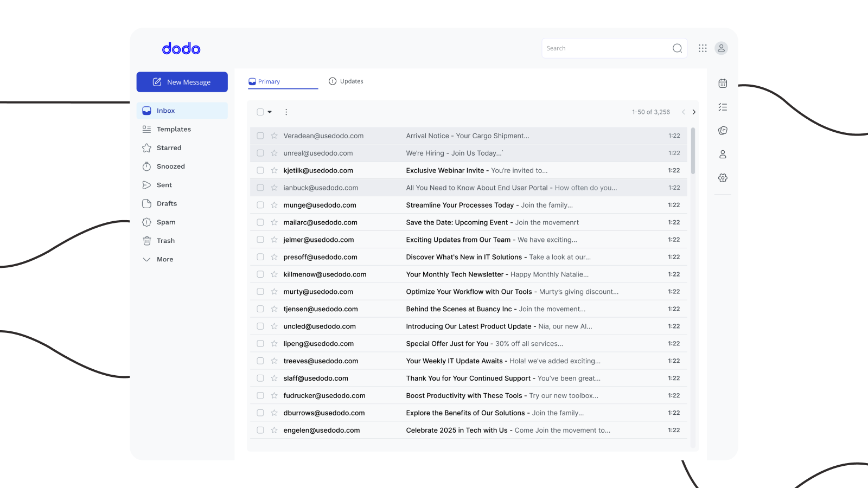Image resolution: width=868 pixels, height=488 pixels.
Task: Click the dodo logo
Action: coord(181,48)
